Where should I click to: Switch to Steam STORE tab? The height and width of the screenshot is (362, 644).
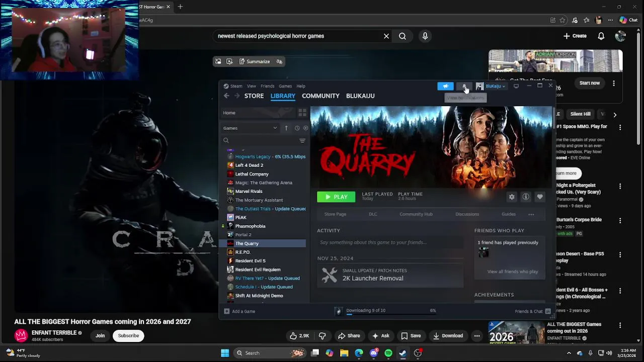254,96
